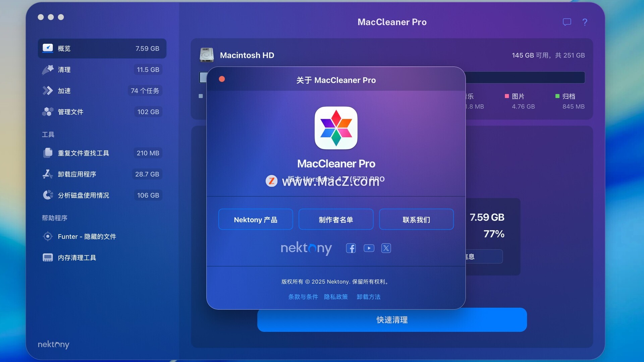Open help via question mark icon
Screen dimensions: 644x362
pyautogui.click(x=585, y=22)
